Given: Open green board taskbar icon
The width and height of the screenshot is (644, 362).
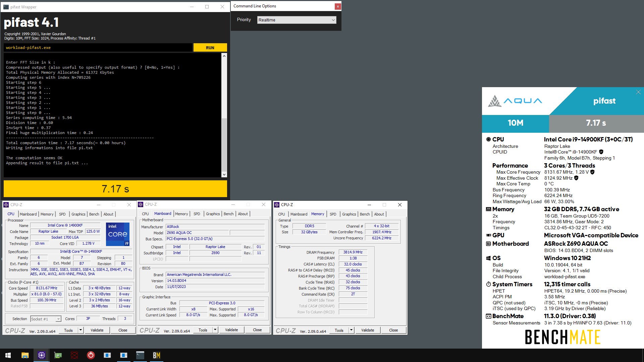Looking at the screenshot, I should pos(58,355).
